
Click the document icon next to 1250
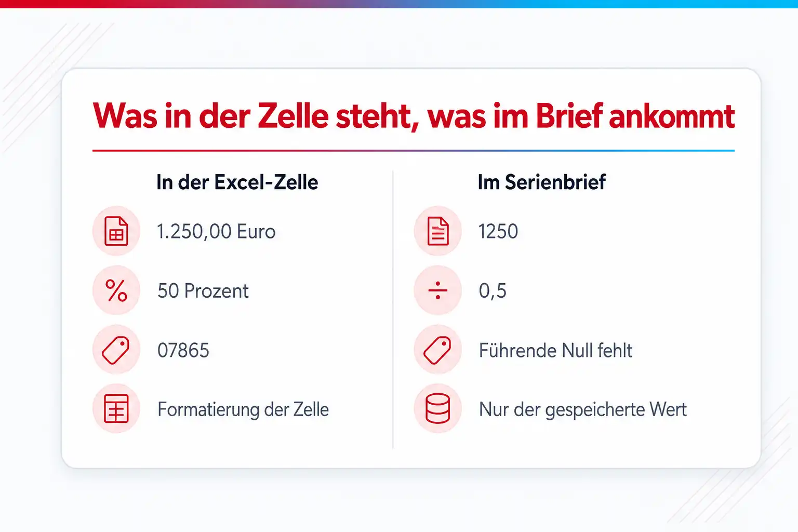point(438,231)
